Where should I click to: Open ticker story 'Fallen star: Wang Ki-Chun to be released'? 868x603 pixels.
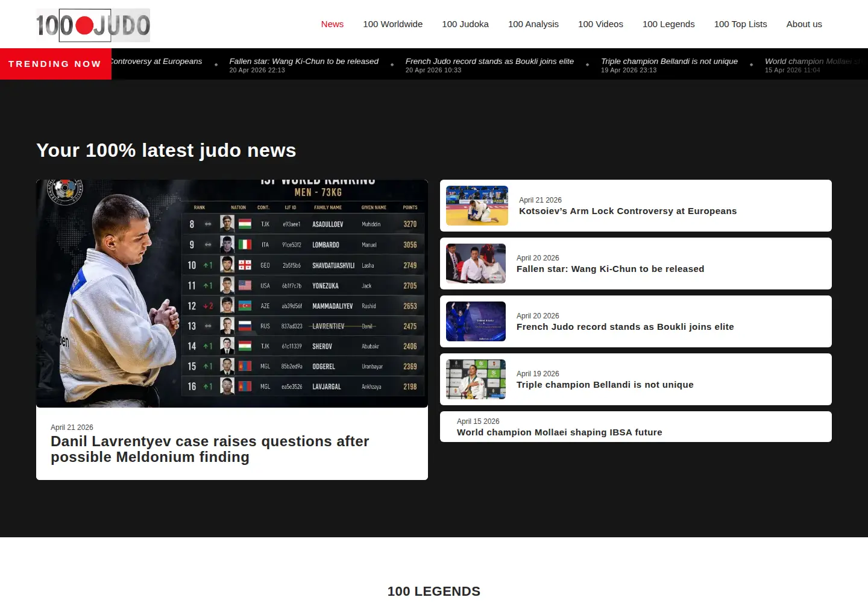pyautogui.click(x=304, y=62)
